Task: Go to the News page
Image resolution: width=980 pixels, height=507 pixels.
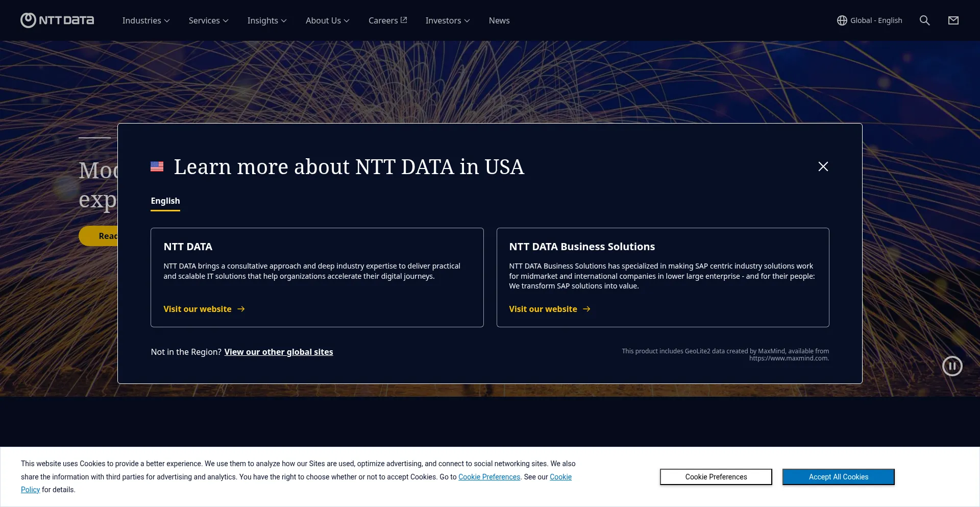Action: [499, 20]
